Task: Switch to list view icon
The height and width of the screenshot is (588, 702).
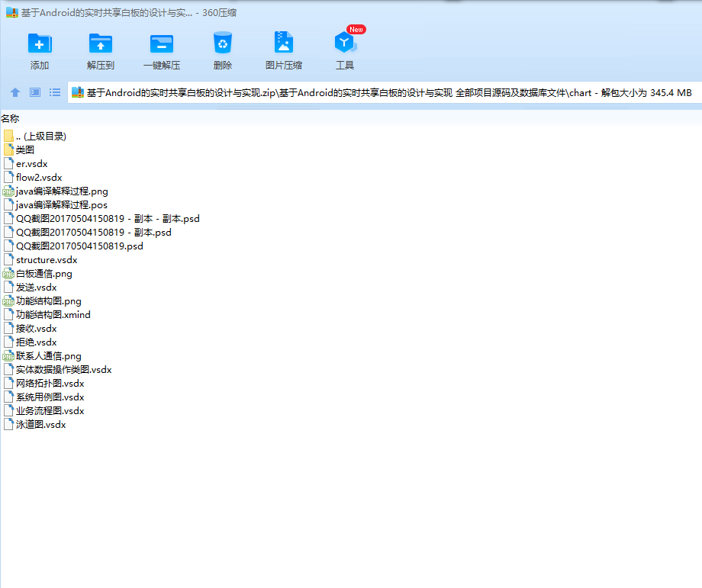Action: [x=55, y=92]
